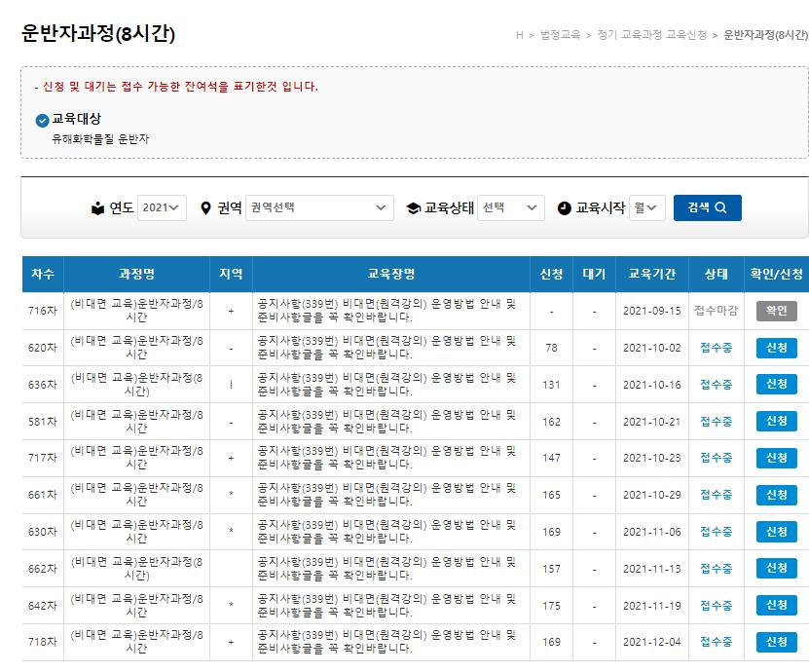Viewport: 809px width, 672px height.
Task: Click the 교육기간 column header
Action: (x=652, y=274)
